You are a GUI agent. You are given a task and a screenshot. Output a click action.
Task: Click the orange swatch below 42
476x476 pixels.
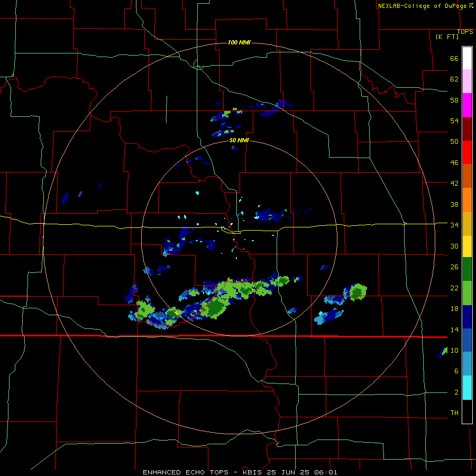click(x=467, y=200)
